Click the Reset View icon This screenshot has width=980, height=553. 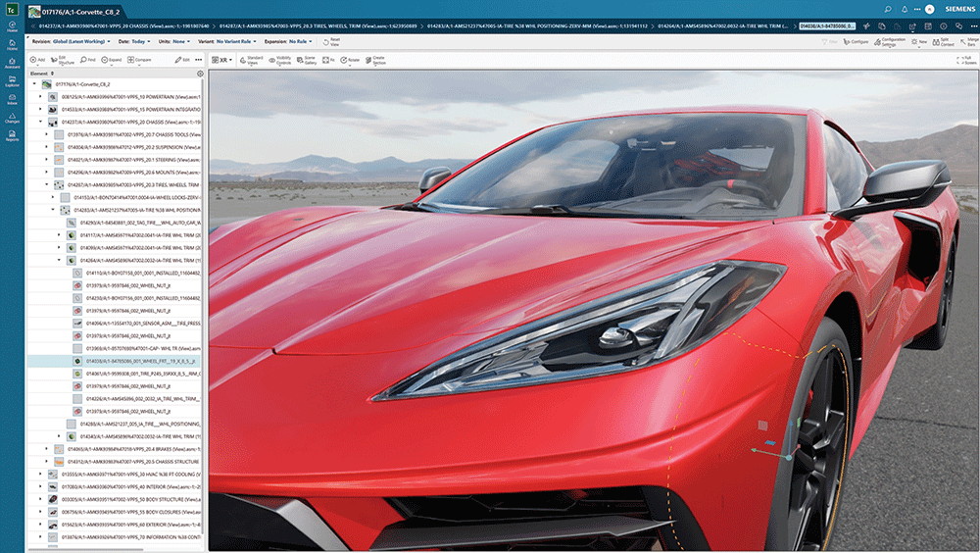pyautogui.click(x=331, y=42)
